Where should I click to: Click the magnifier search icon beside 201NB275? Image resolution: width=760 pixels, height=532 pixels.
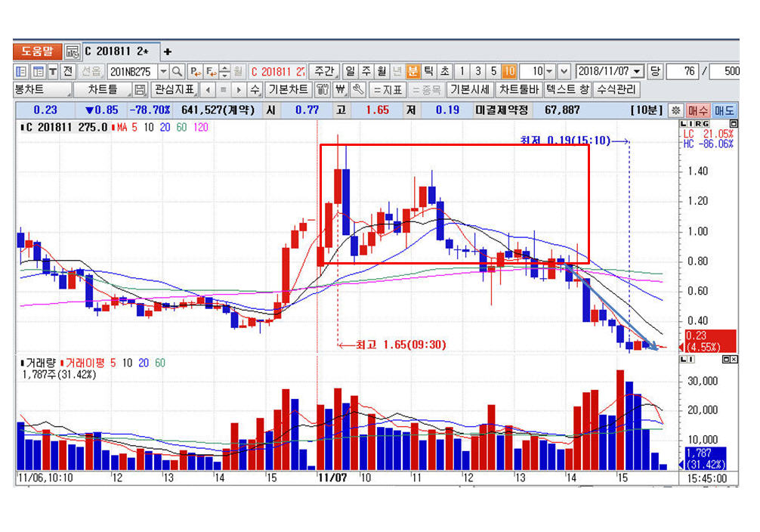tap(178, 71)
